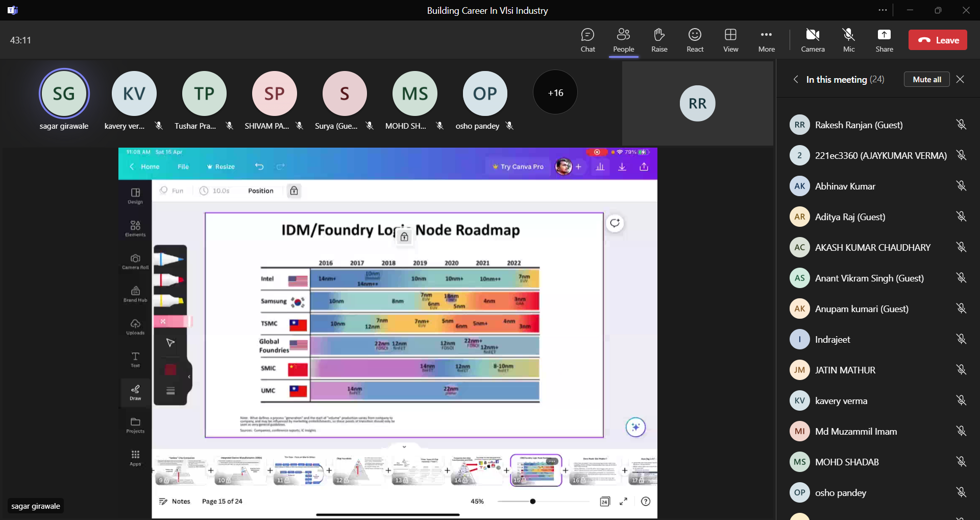Screen dimensions: 980x520
Task: Click the zoom slider handle at 45%
Action: pos(533,501)
